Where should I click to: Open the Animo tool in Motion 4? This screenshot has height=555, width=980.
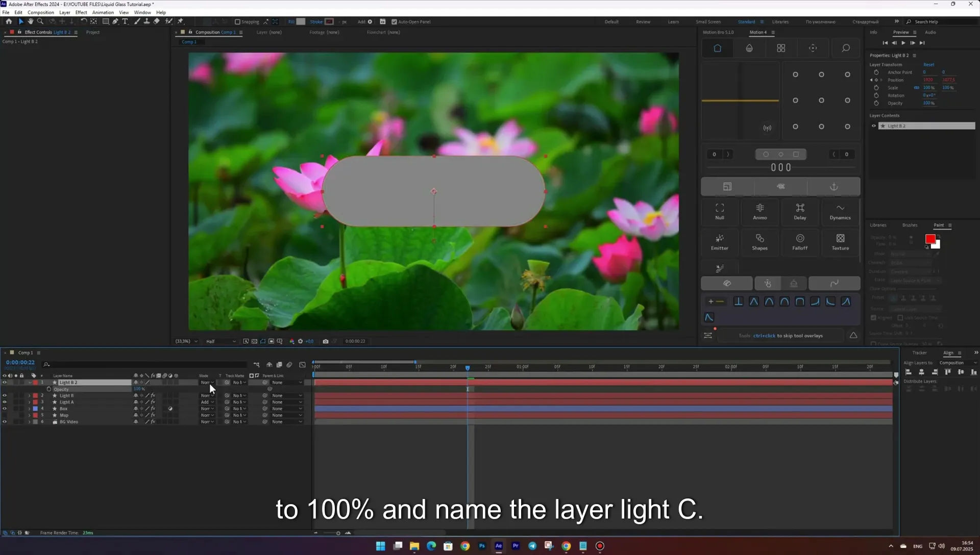tap(759, 211)
